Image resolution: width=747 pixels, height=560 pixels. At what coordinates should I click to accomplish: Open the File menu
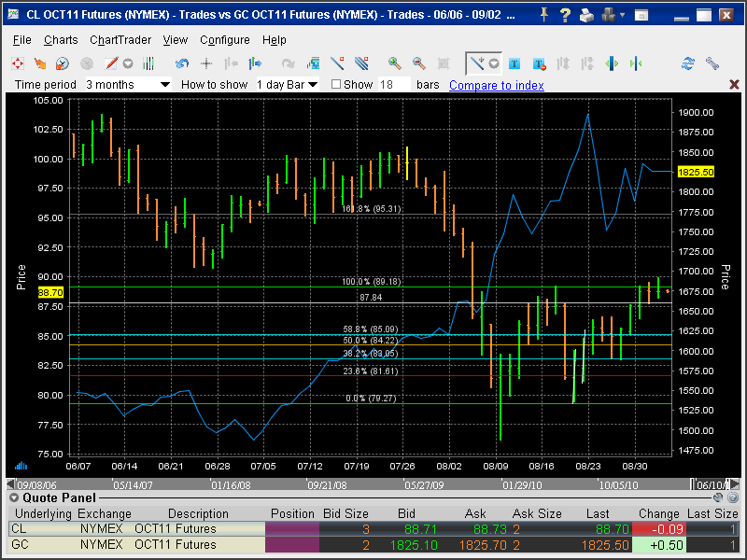coord(21,40)
